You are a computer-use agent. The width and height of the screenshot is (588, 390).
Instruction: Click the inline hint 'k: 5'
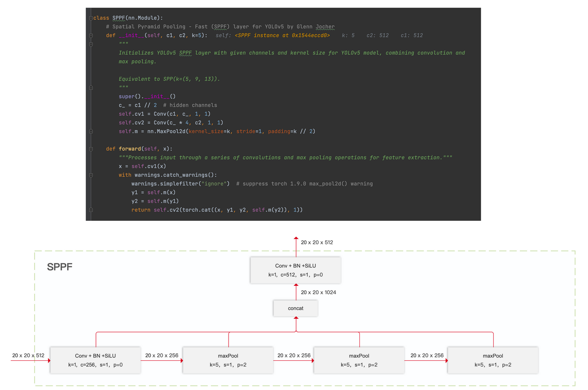348,35
